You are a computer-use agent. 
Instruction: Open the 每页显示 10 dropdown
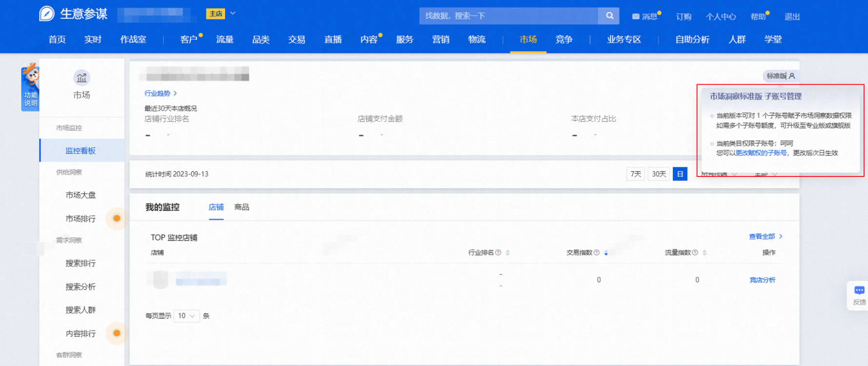(186, 316)
